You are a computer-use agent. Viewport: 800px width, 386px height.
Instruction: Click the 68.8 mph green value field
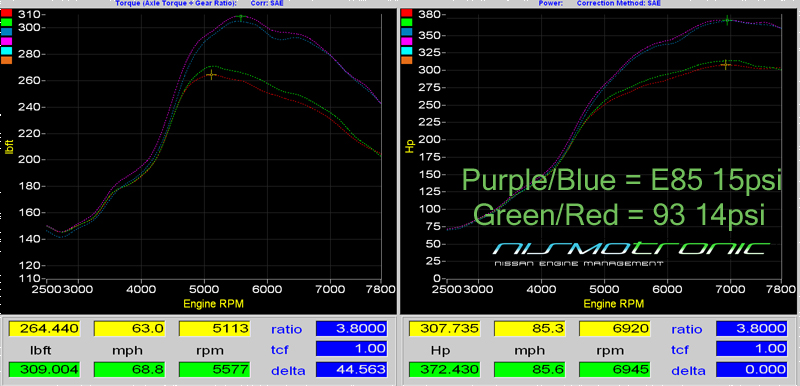pos(130,369)
